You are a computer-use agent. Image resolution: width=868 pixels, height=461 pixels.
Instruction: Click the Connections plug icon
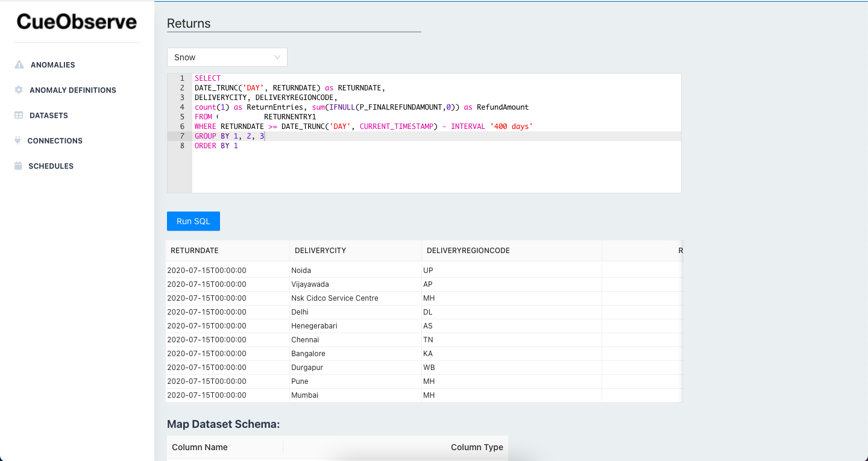(x=18, y=140)
